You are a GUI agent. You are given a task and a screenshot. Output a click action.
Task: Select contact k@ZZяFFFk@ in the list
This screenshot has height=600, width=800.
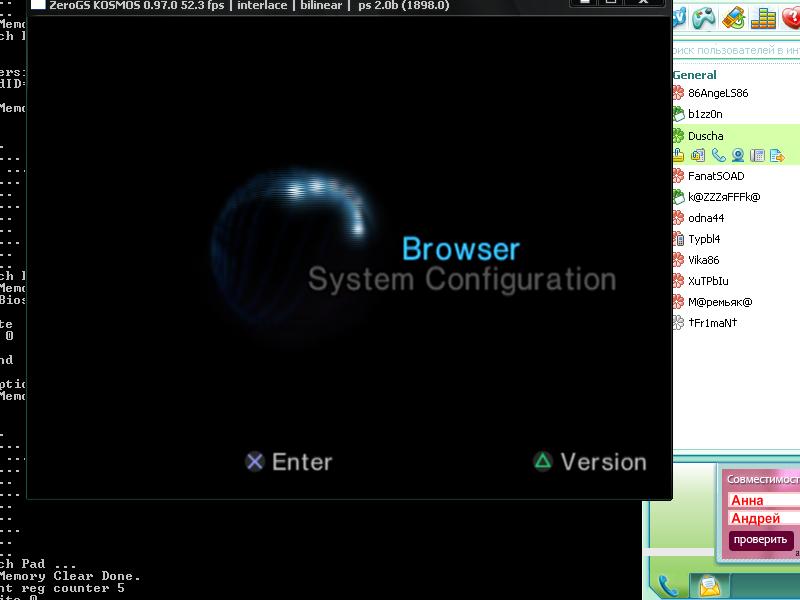click(x=736, y=197)
